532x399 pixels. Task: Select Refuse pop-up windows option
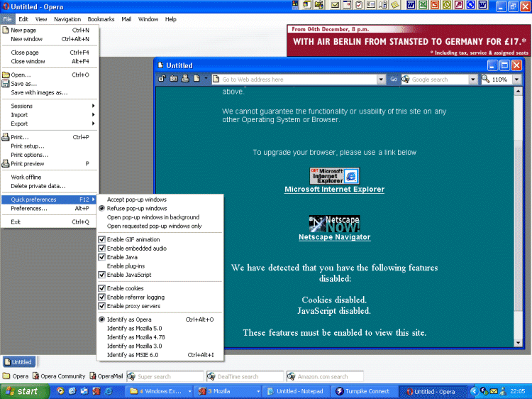coord(137,208)
